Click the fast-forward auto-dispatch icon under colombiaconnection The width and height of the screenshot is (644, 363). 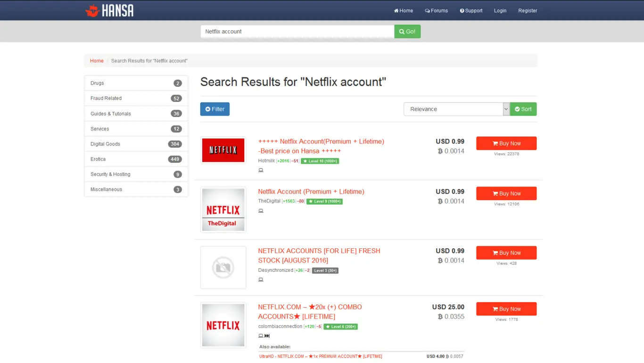click(x=267, y=336)
